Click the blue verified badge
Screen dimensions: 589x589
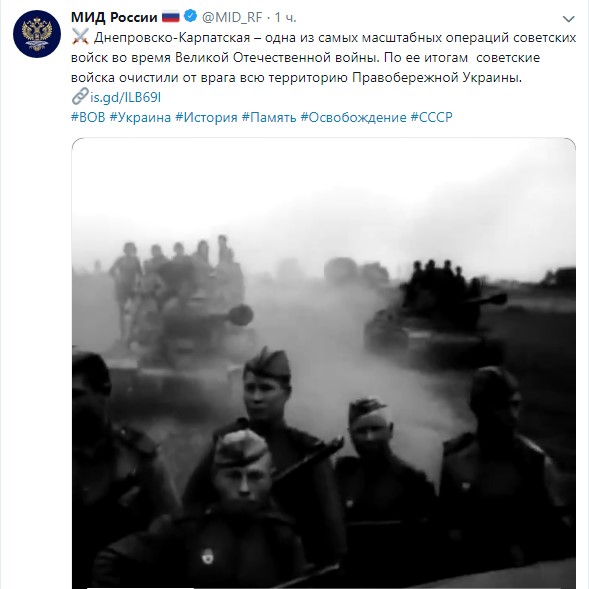(x=190, y=16)
